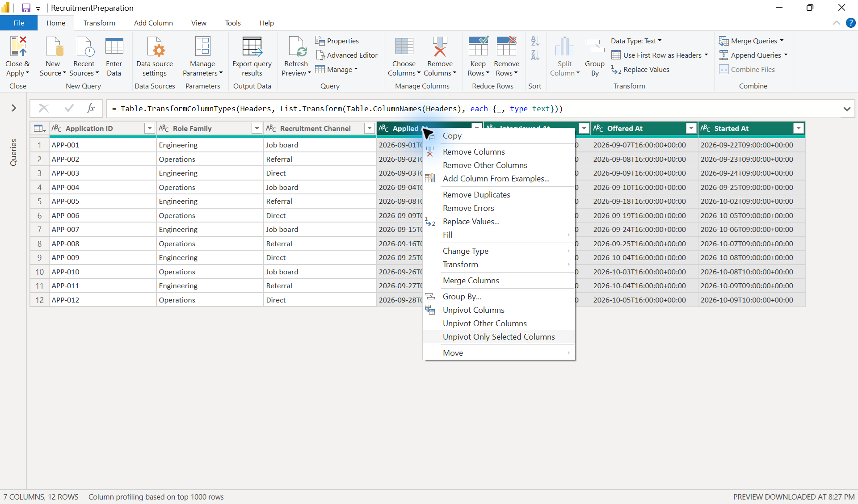Open Recruitment Channel filter dropdown
The image size is (858, 504).
point(369,129)
